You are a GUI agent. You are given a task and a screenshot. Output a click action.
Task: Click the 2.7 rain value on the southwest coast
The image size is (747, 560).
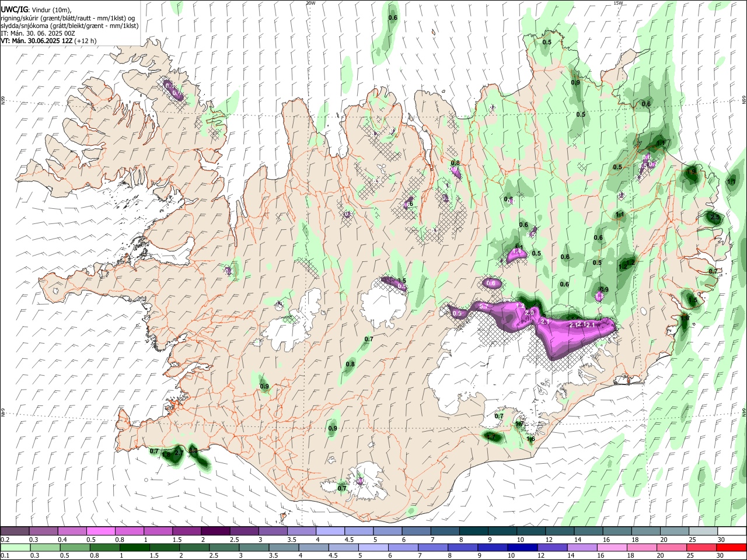pyautogui.click(x=179, y=453)
